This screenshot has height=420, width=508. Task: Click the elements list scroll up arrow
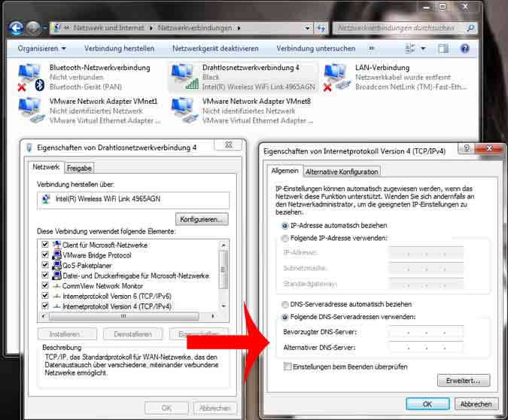tap(224, 245)
